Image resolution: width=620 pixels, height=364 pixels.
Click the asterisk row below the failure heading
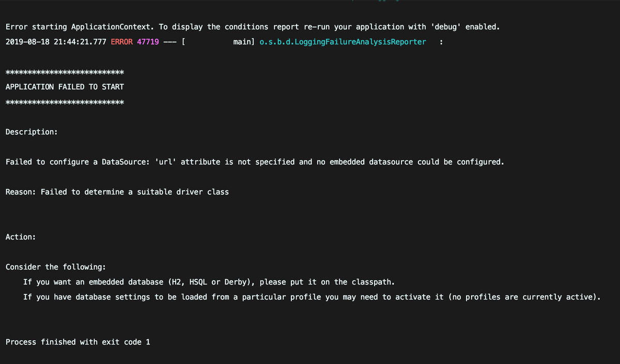65,102
